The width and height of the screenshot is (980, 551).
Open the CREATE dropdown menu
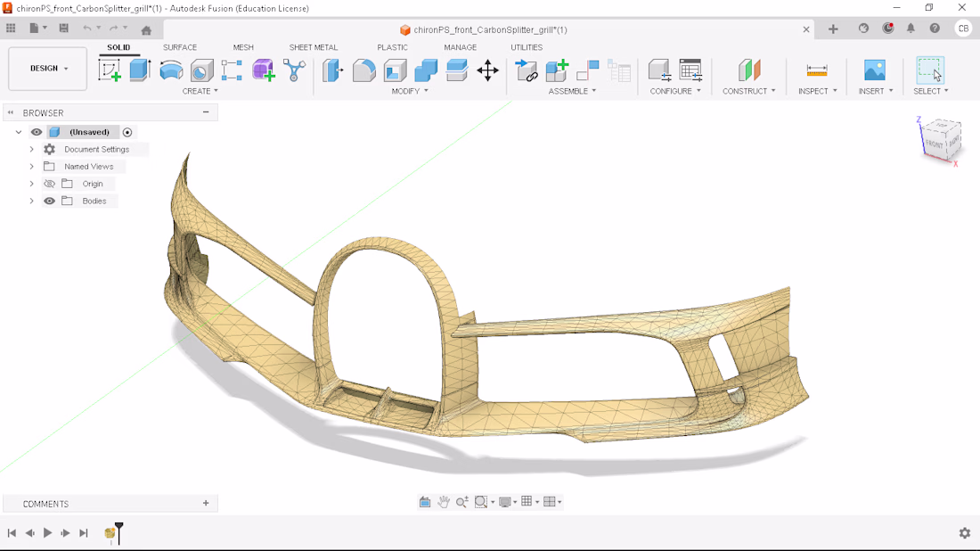point(200,91)
